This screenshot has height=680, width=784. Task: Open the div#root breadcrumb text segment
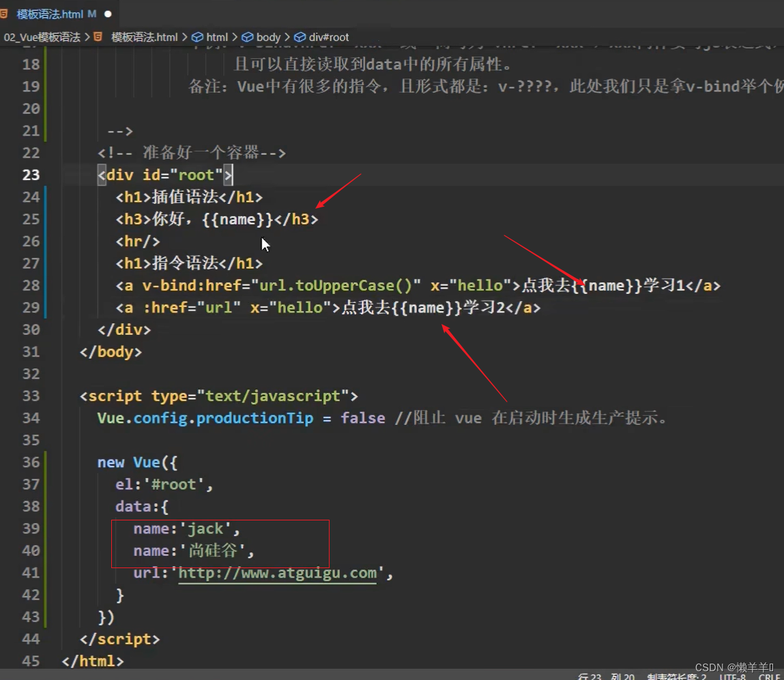click(329, 37)
